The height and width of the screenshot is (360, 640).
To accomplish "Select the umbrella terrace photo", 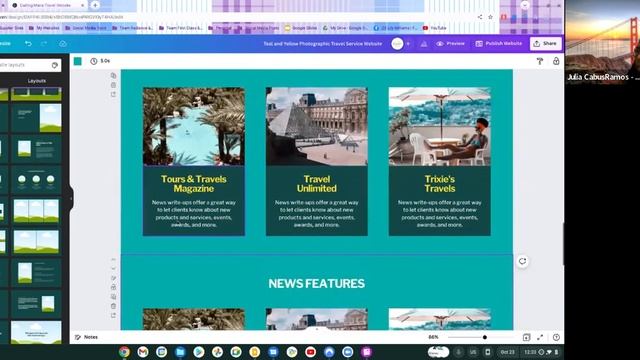I will click(x=440, y=126).
